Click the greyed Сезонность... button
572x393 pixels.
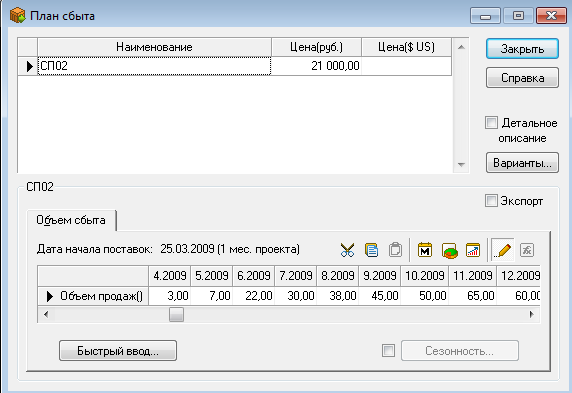point(460,351)
